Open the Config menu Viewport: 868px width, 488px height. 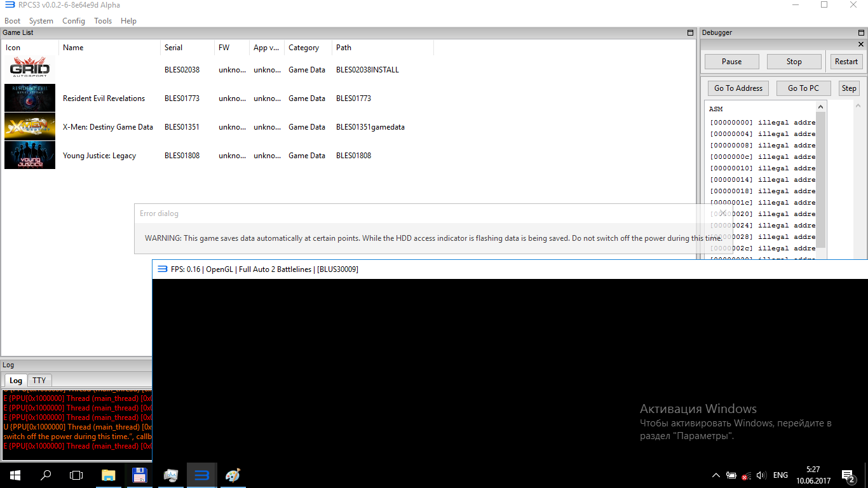74,21
